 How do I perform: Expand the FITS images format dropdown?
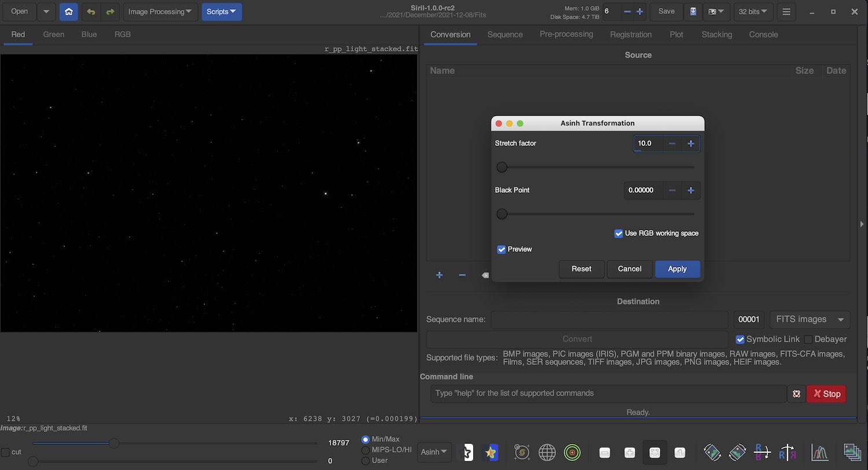(x=809, y=319)
